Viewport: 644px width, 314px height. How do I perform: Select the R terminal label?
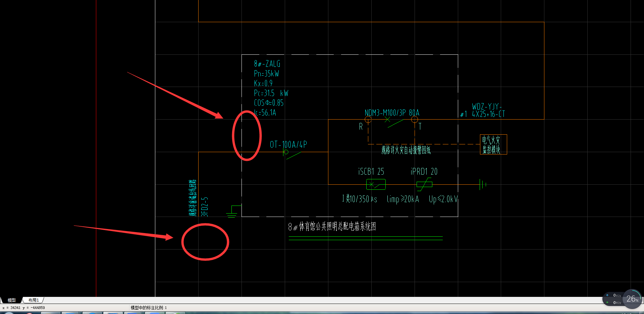(x=361, y=127)
